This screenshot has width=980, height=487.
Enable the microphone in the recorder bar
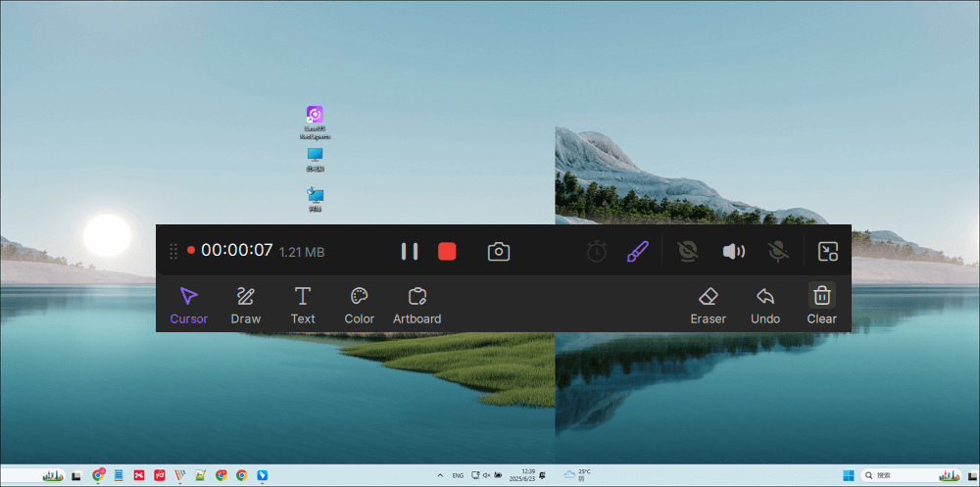778,251
